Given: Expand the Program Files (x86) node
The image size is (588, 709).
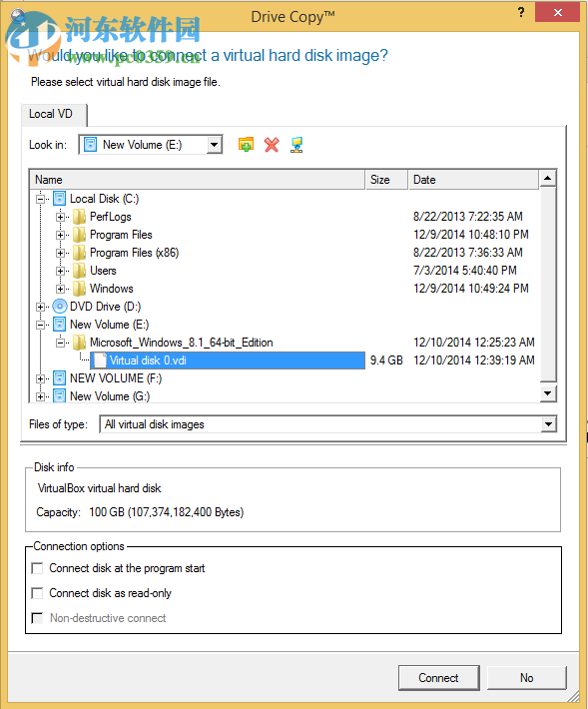Looking at the screenshot, I should pyautogui.click(x=60, y=253).
